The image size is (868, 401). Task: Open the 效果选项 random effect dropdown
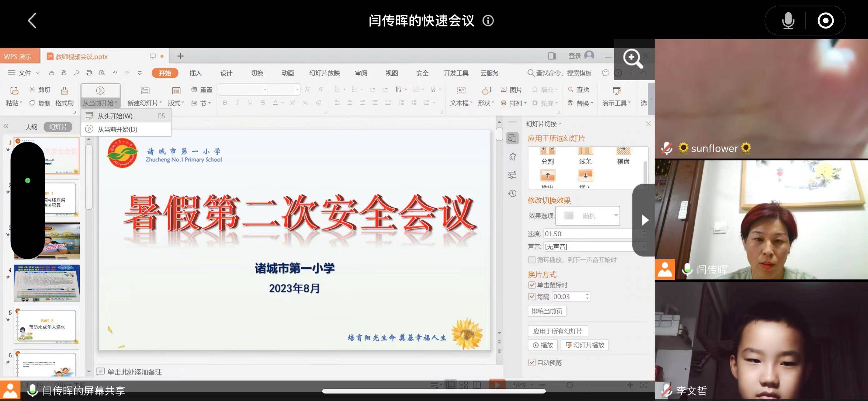click(x=588, y=216)
